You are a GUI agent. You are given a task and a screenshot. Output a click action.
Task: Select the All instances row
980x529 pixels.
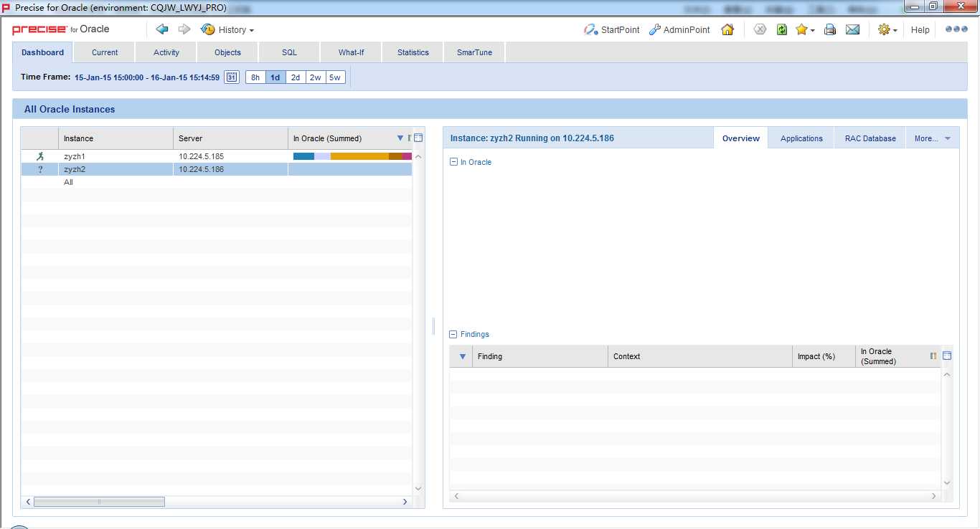216,182
